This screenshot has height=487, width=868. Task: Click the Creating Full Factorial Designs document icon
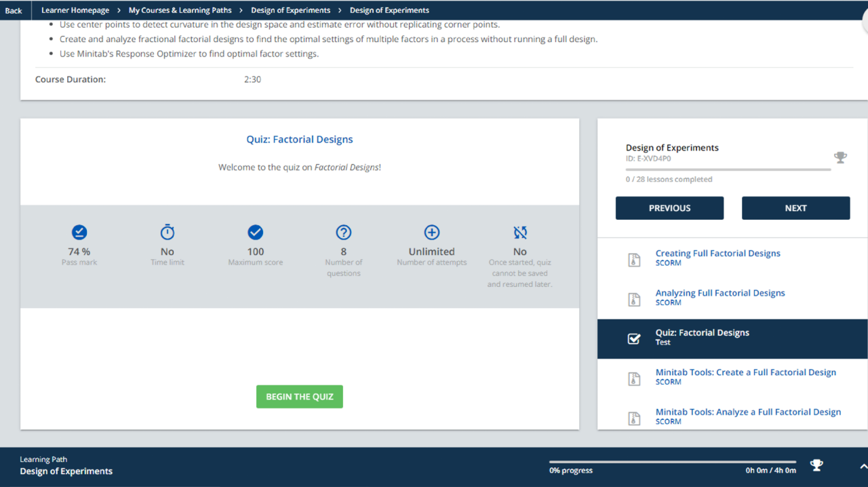[634, 259]
